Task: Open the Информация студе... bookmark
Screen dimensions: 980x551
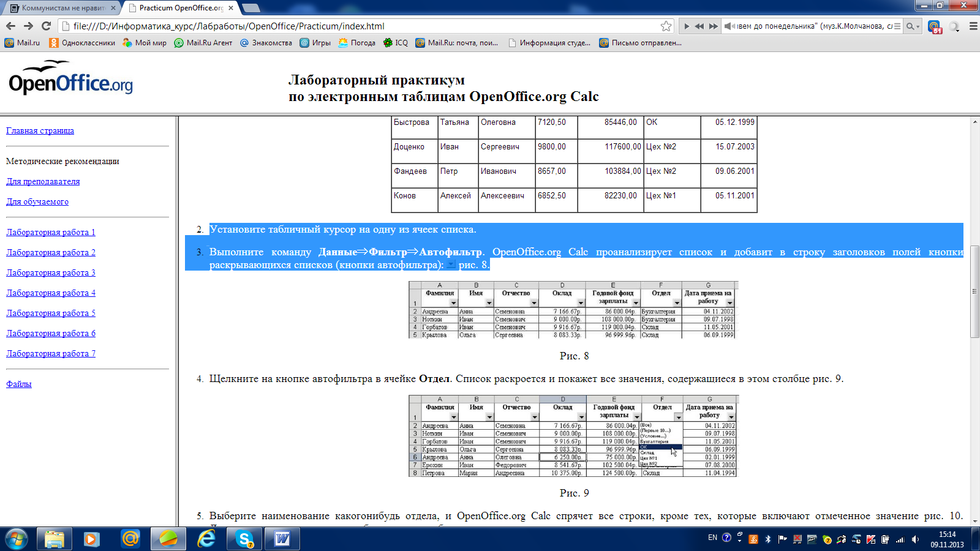Action: 549,43
